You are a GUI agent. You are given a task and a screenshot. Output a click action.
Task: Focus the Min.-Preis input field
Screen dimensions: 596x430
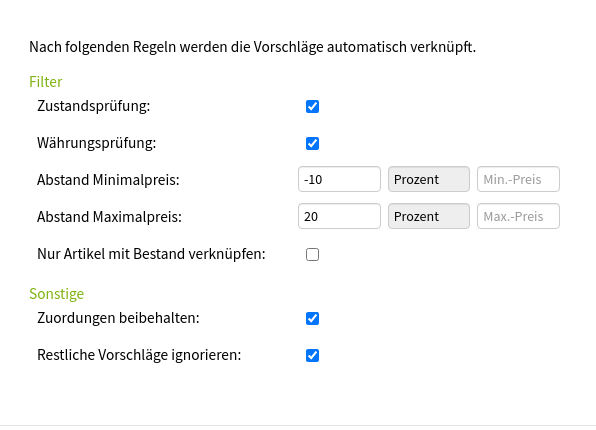click(518, 179)
